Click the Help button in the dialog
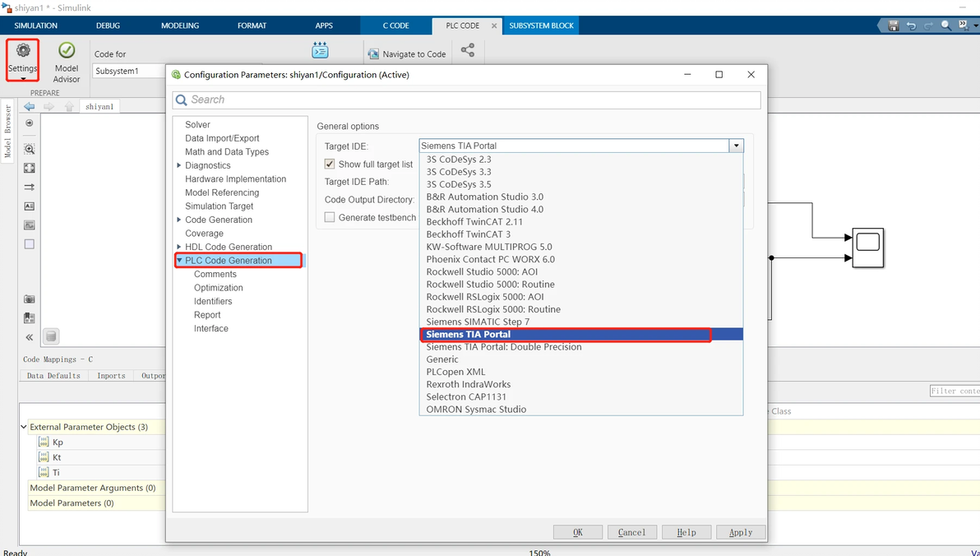Viewport: 980px width, 556px height. (x=686, y=532)
